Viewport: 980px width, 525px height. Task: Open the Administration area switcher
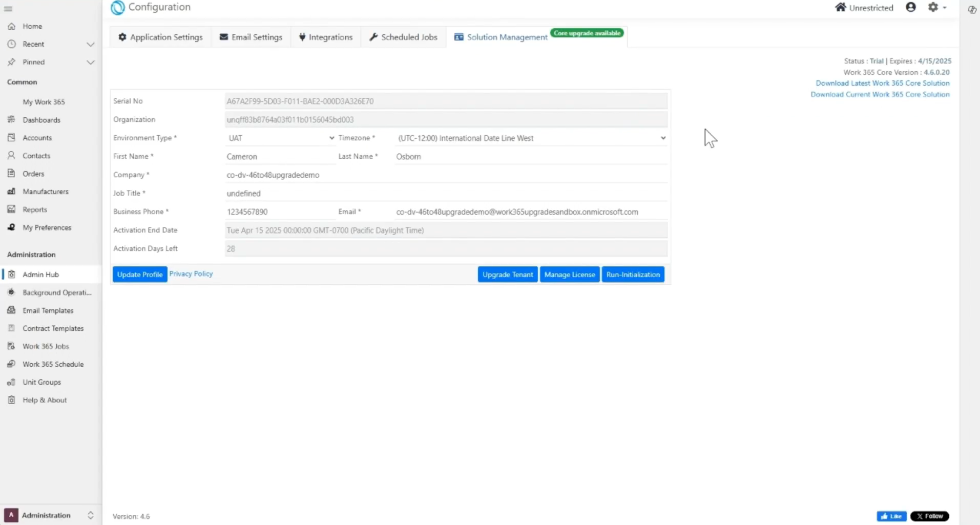(50, 515)
